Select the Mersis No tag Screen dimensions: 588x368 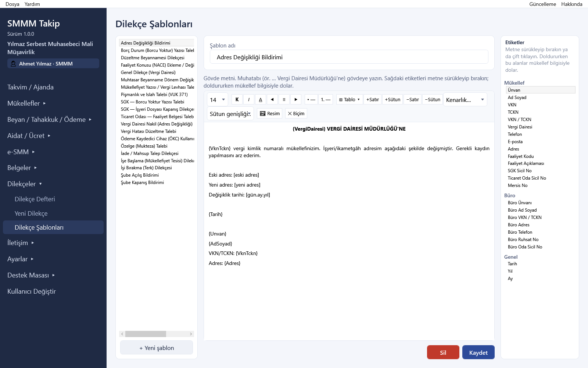pyautogui.click(x=540, y=185)
